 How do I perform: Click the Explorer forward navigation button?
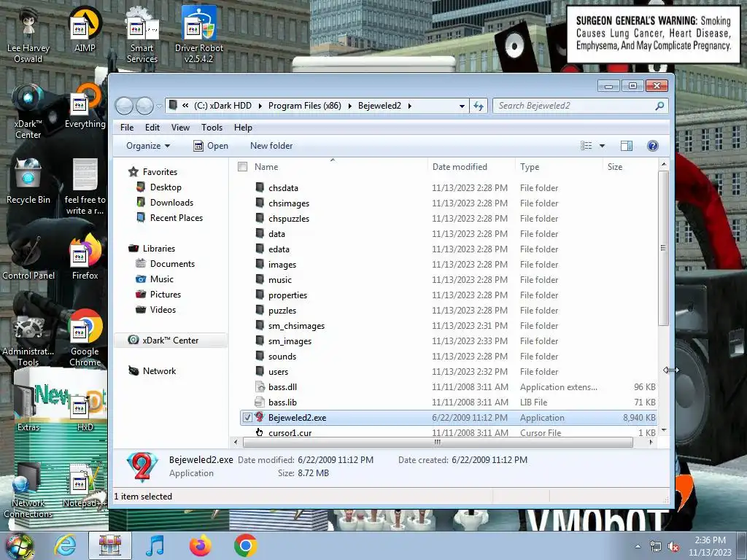click(x=145, y=106)
